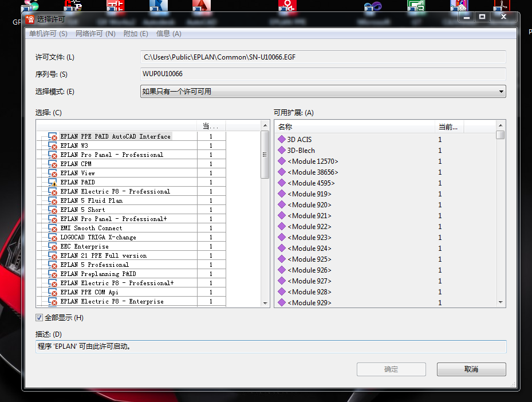Image resolution: width=532 pixels, height=402 pixels.
Task: Open the 附加 (E) menu
Action: pos(136,34)
